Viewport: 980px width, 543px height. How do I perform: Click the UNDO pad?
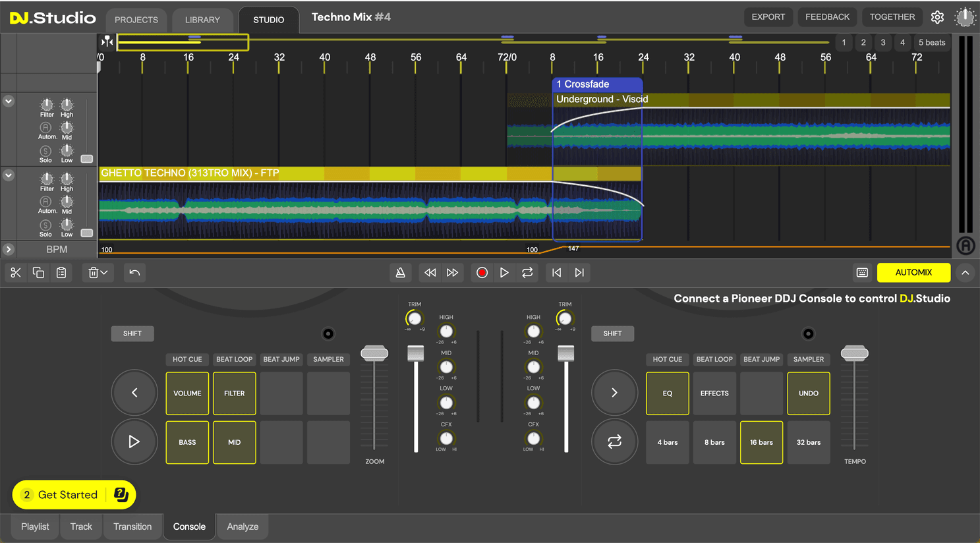809,393
